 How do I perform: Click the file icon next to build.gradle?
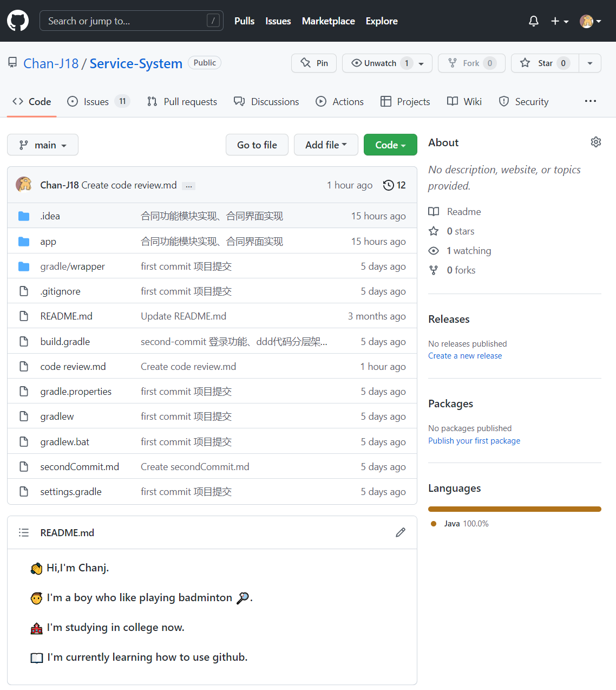[x=24, y=342]
